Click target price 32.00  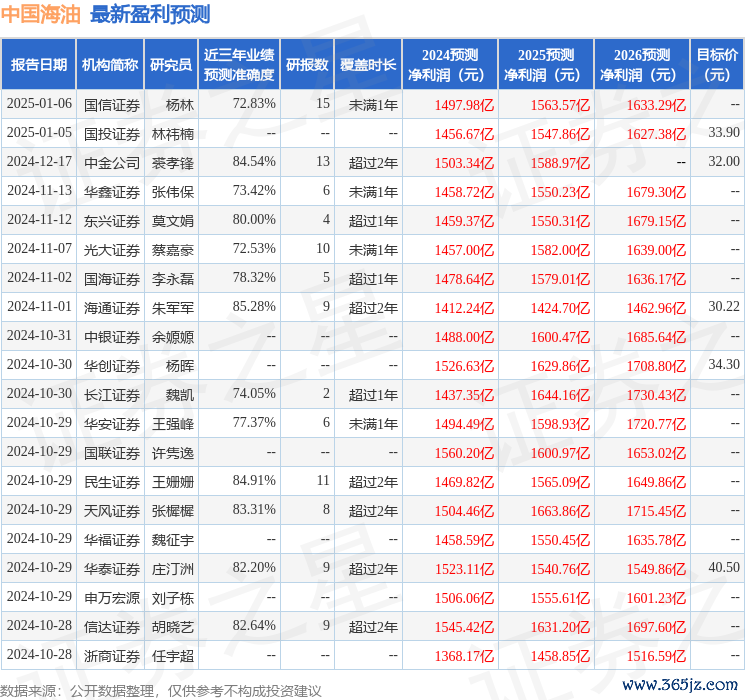724,161
